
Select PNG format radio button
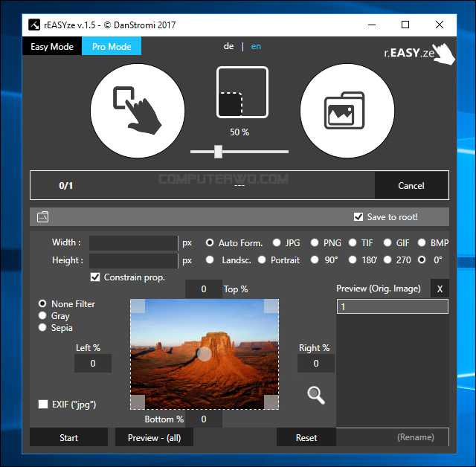click(315, 242)
